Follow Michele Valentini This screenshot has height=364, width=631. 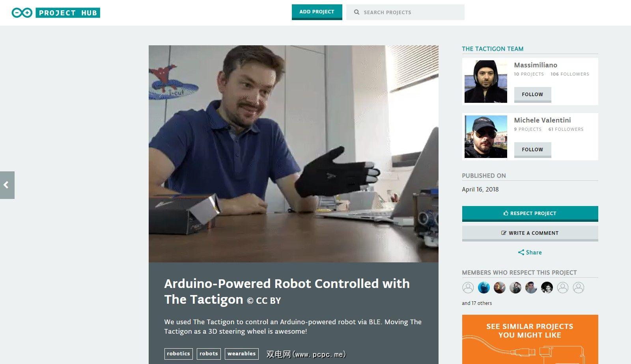click(x=532, y=150)
